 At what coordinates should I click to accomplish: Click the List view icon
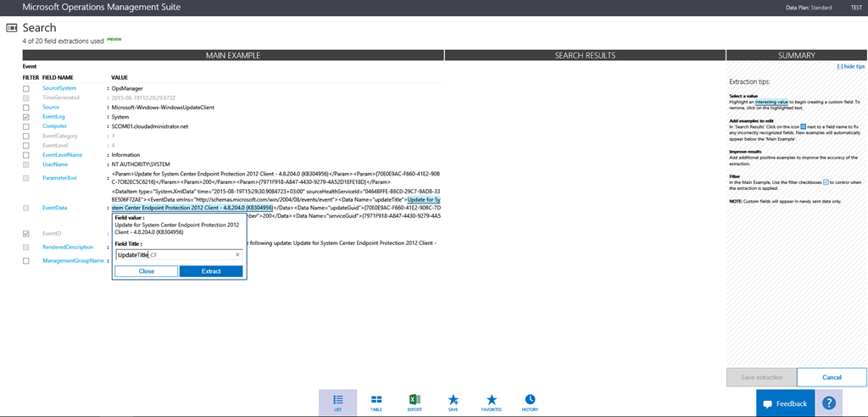pyautogui.click(x=337, y=400)
